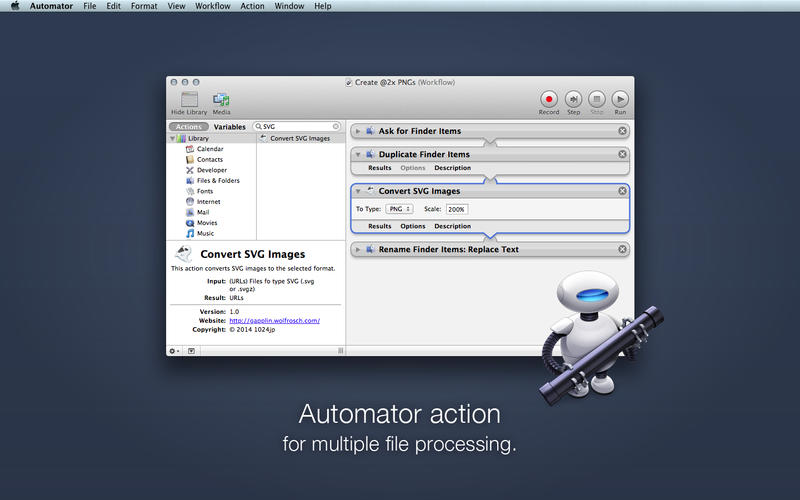Click the Rename Finder Items Finder icon
Viewport: 800px width, 500px height.
370,249
